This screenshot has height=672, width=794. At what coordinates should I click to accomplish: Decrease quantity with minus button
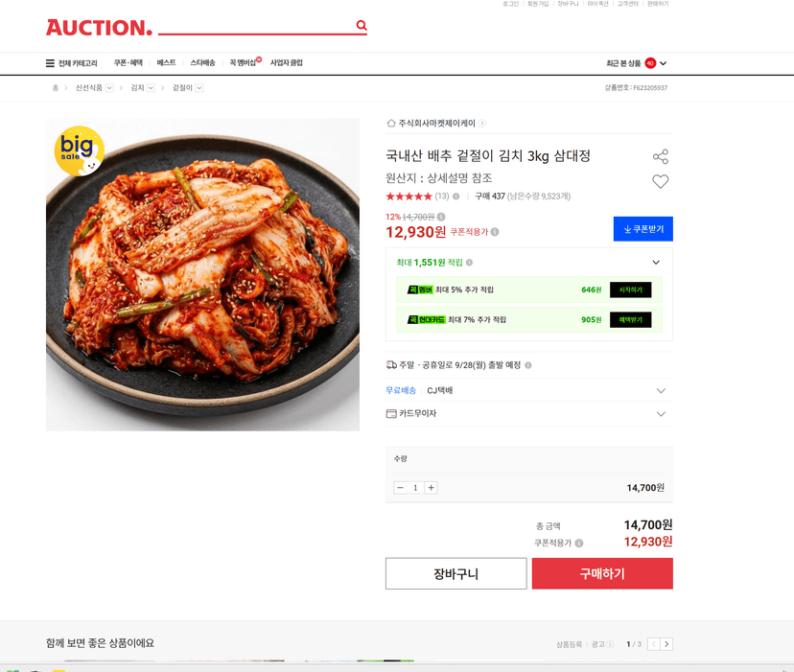click(x=400, y=488)
